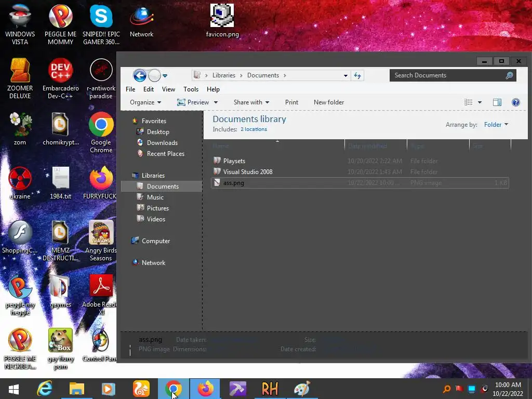Open the RH app in taskbar
Viewport: 532px width, 399px height.
[270, 389]
